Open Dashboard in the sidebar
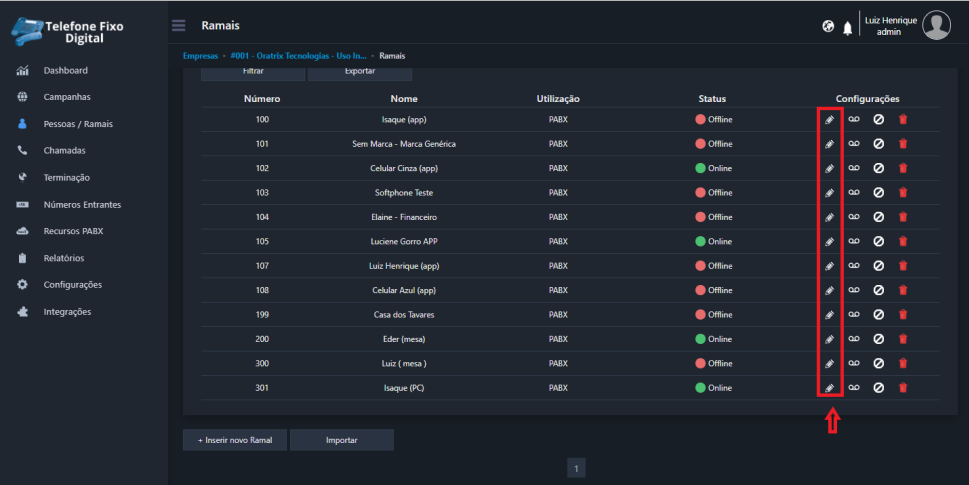The image size is (969, 485). [65, 71]
